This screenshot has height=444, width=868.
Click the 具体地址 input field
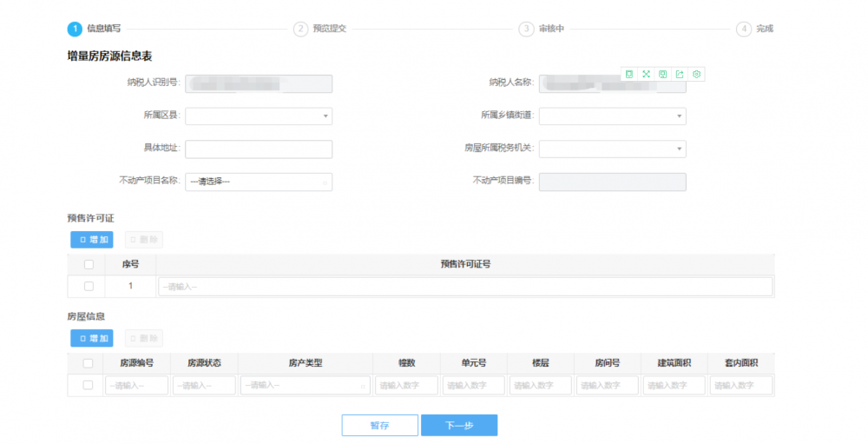(259, 149)
